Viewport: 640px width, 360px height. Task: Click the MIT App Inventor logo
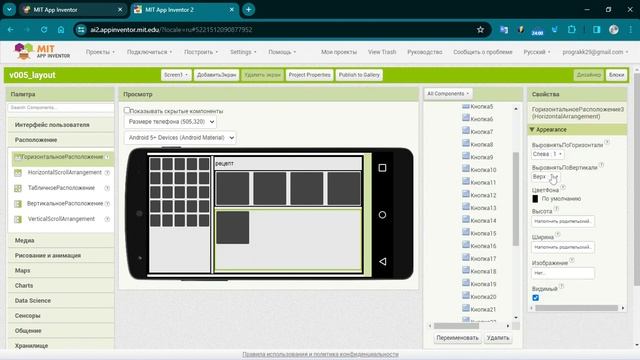click(42, 51)
